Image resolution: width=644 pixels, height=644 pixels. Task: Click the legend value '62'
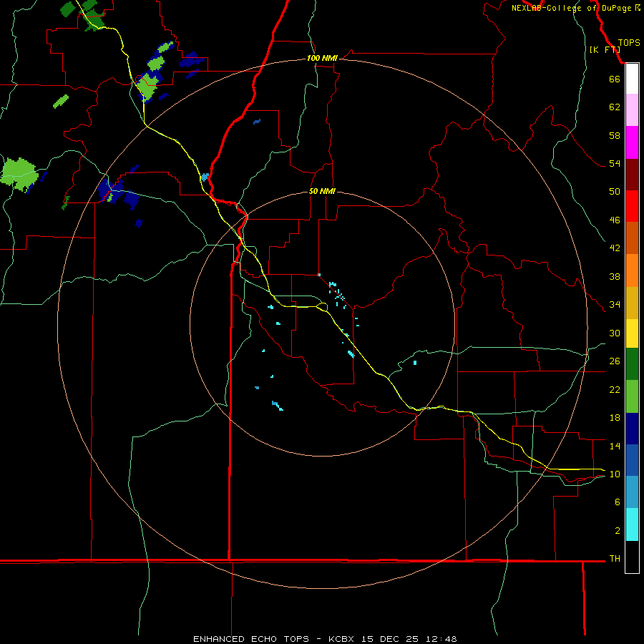click(615, 107)
